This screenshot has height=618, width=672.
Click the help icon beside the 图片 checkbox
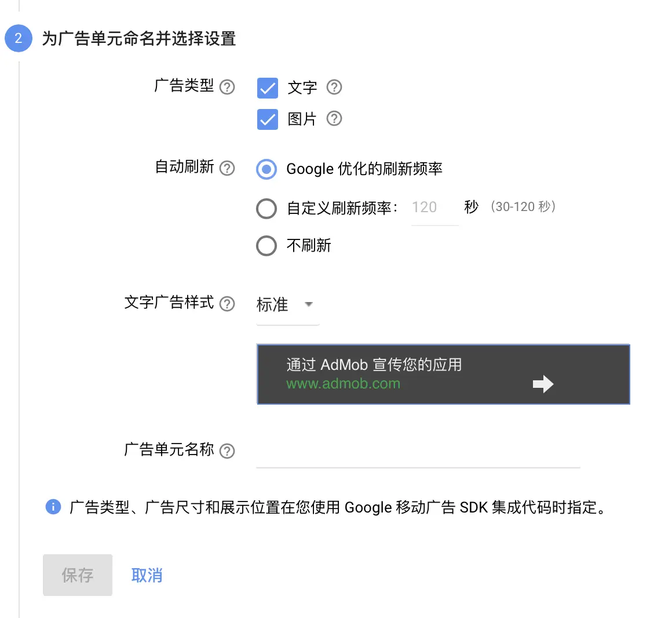pyautogui.click(x=334, y=119)
